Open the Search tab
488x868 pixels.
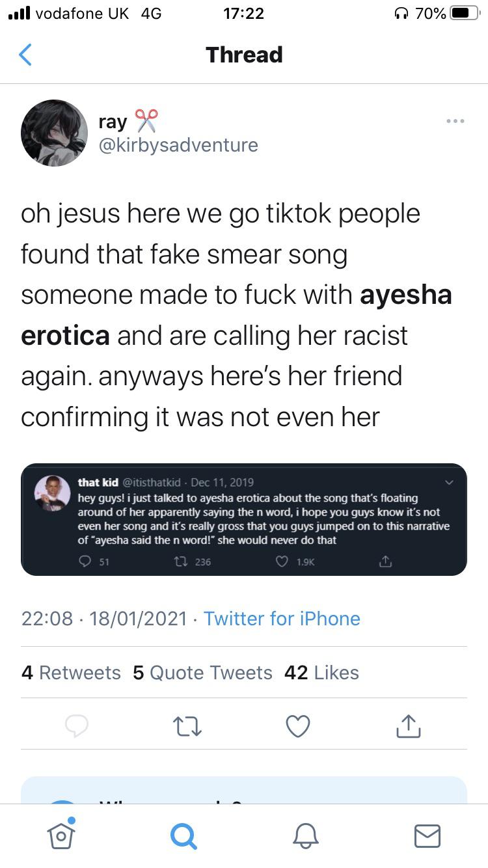pyautogui.click(x=183, y=835)
